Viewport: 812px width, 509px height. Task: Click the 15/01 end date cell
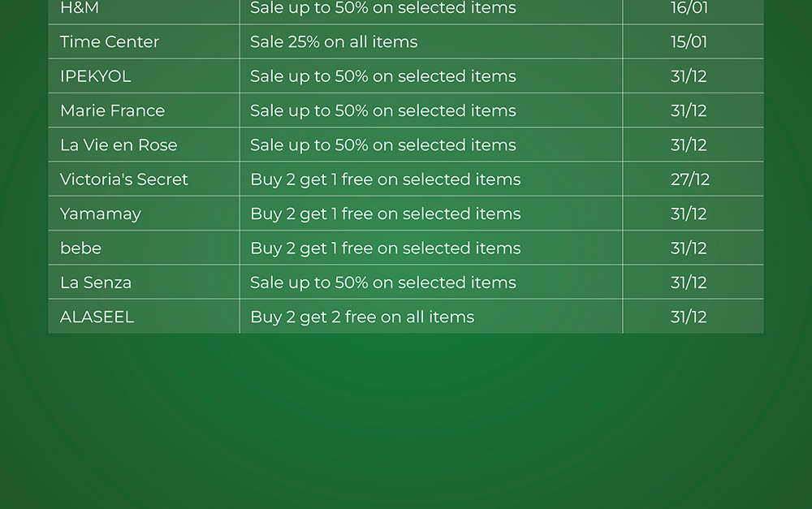(689, 42)
